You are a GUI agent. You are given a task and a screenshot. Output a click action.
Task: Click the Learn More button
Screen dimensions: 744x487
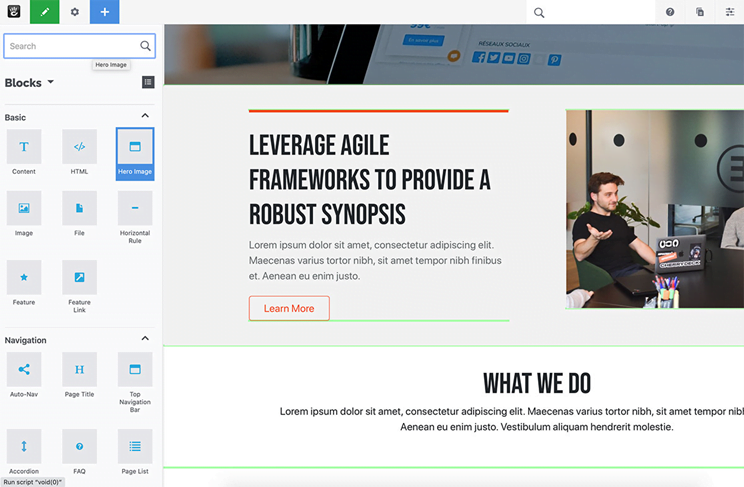coord(289,308)
